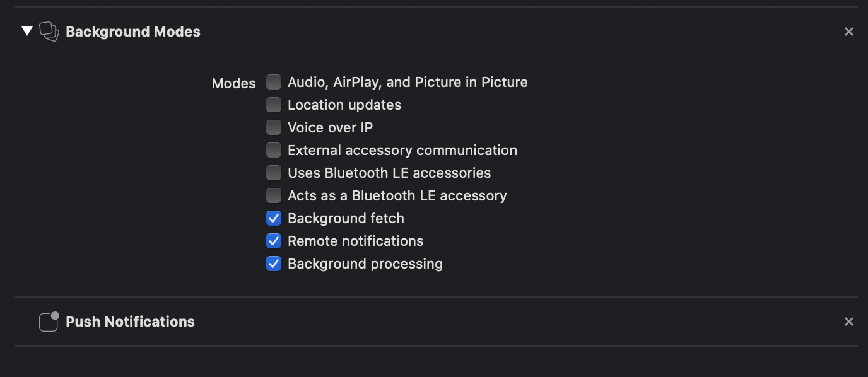The image size is (868, 377).
Task: Click the Background Modes title text
Action: 132,32
